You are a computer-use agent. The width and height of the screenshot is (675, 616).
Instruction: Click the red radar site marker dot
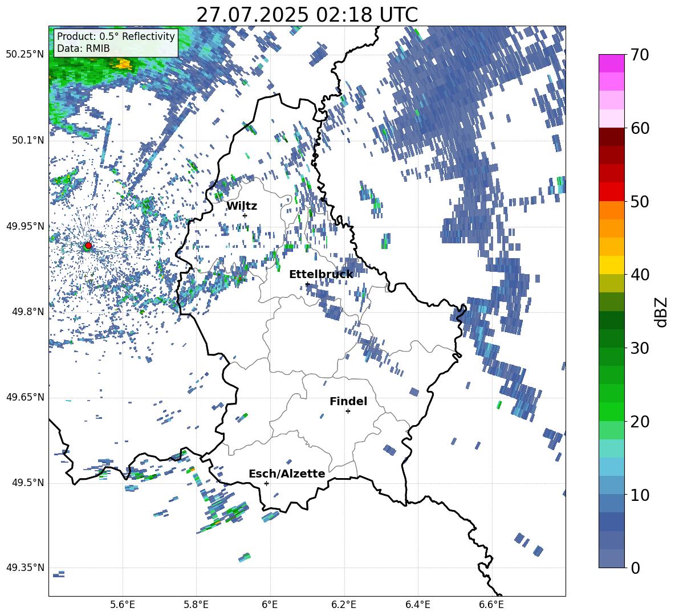coord(88,246)
